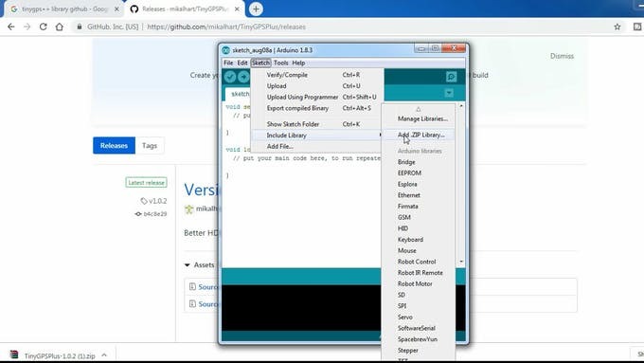This screenshot has width=644, height=363.
Task: Choose Export compiled Binary
Action: [317, 108]
